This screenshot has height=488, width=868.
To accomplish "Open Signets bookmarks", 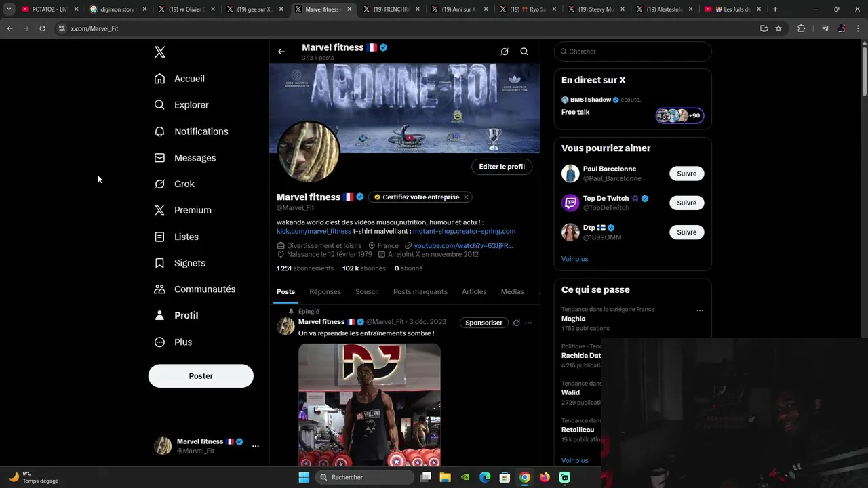I will pos(180,263).
